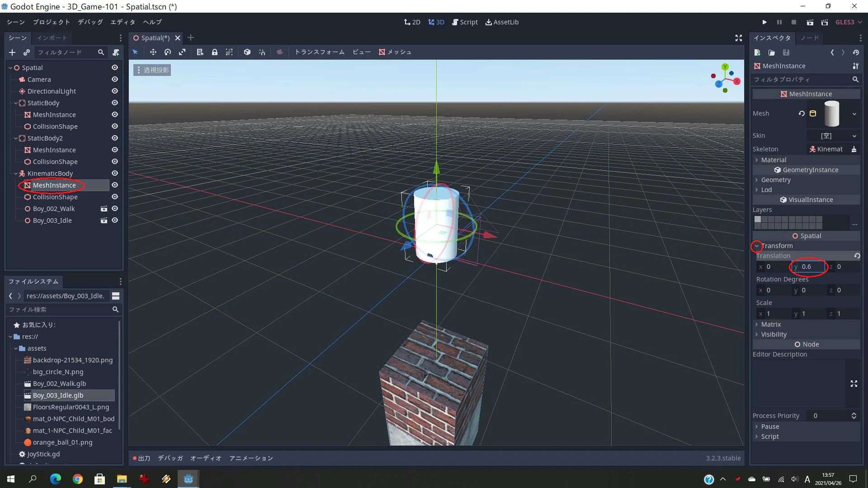This screenshot has width=868, height=488.
Task: Reset Translation with the revert arrow icon
Action: 857,256
